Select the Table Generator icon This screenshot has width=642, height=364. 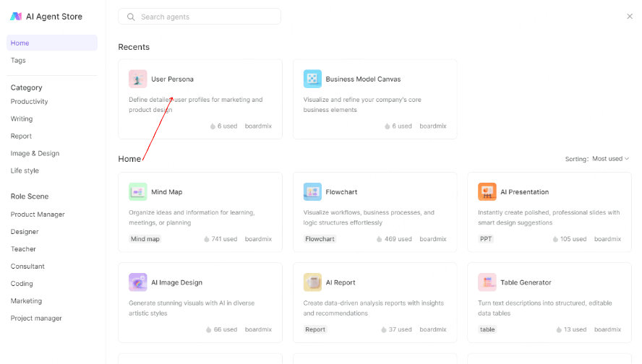coord(487,282)
